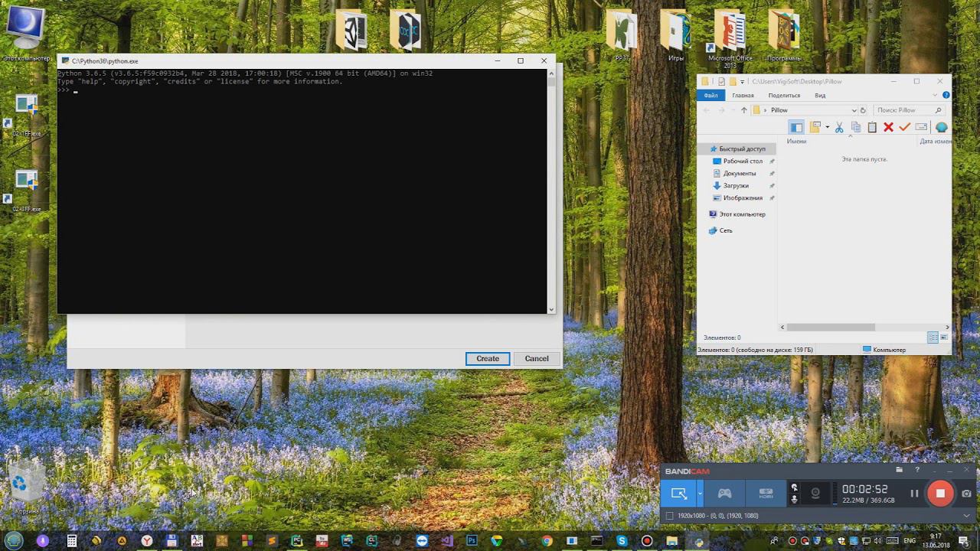Open the Файл tab in Explorer

click(711, 96)
